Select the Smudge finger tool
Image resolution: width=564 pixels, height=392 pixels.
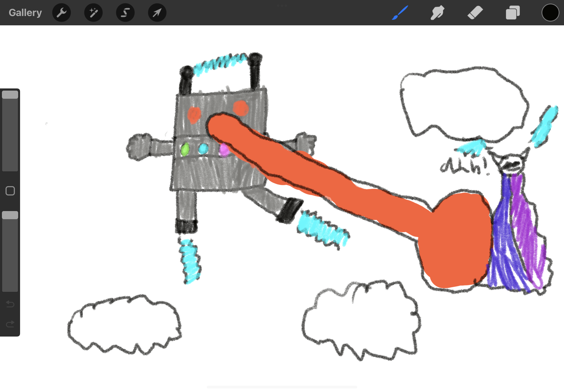[437, 12]
